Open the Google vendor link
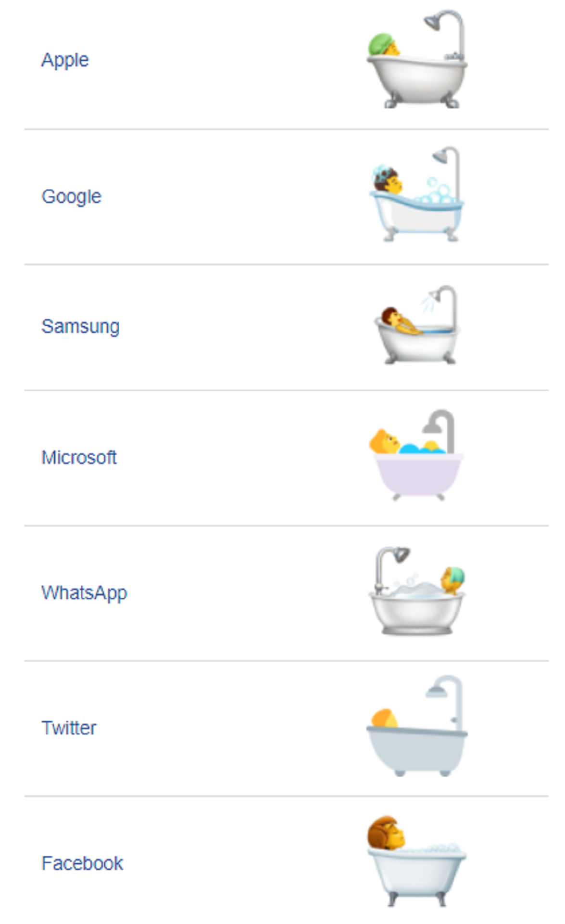The image size is (565, 924). click(71, 197)
